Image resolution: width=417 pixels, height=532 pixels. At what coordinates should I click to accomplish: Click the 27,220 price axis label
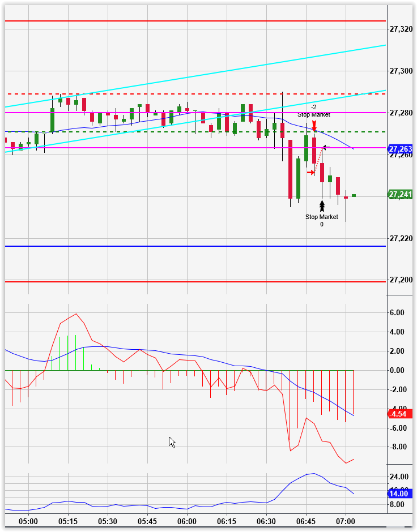401,238
